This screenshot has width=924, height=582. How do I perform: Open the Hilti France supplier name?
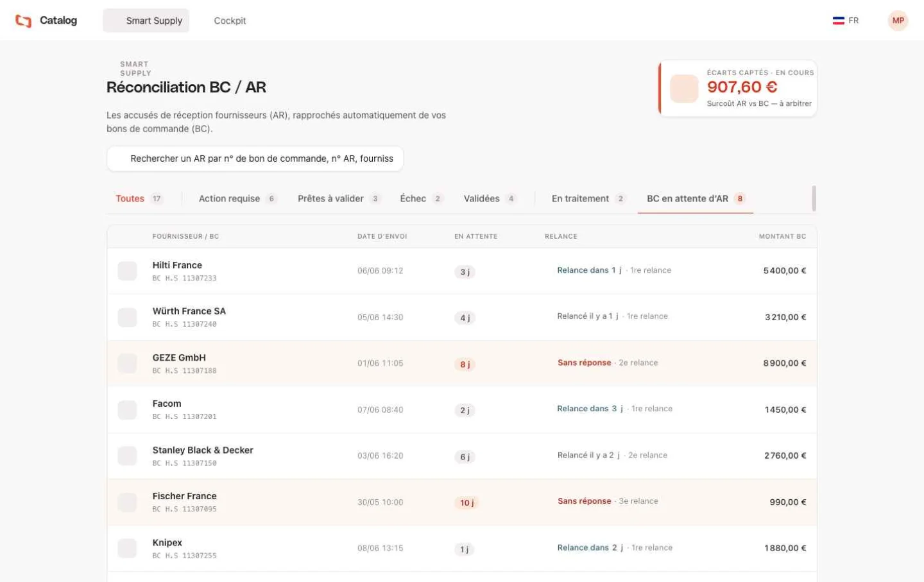[x=177, y=265]
